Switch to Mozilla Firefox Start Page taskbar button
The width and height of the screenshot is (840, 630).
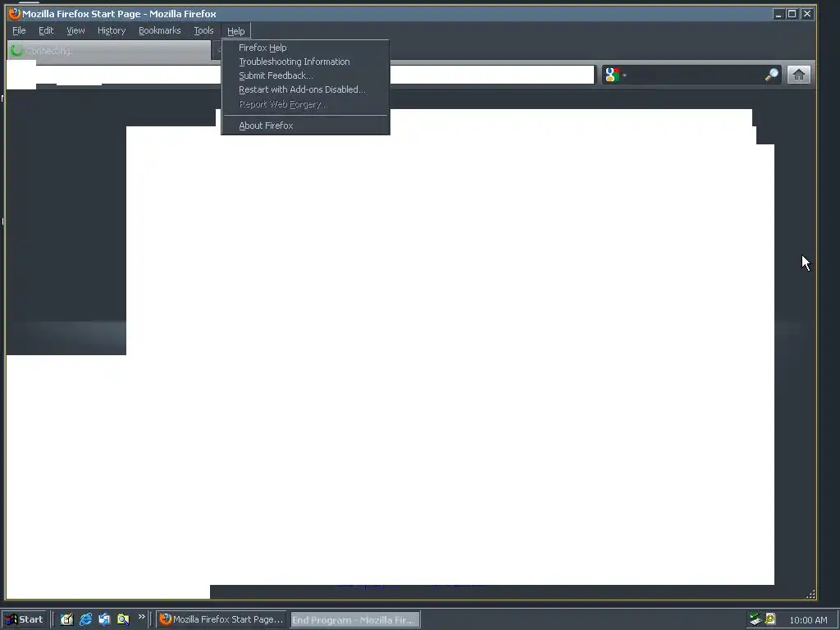click(x=221, y=619)
